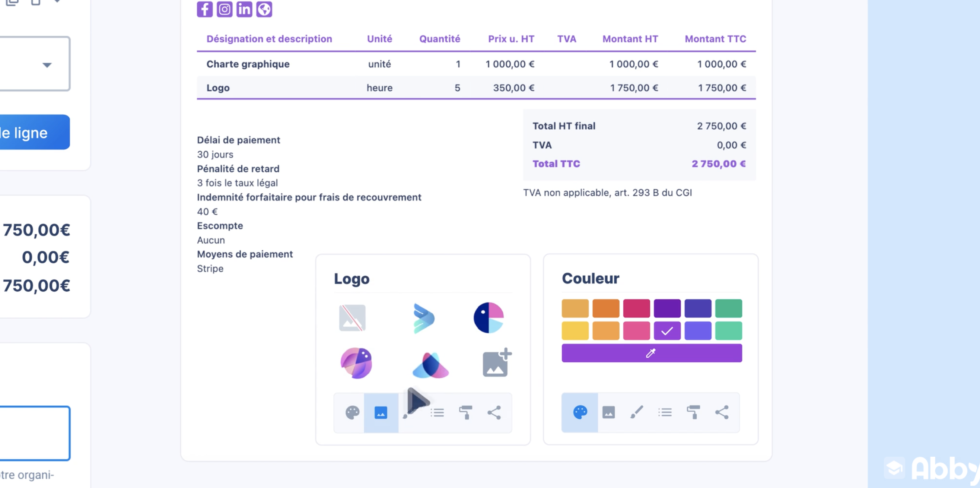Click the 'Prix u. HT' column header
This screenshot has width=980, height=488.
511,39
